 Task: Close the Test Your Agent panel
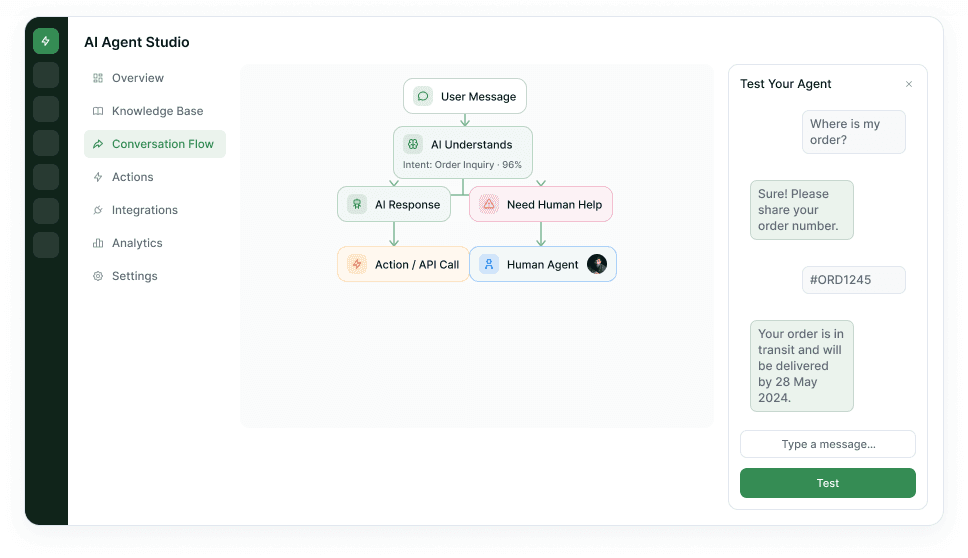click(909, 84)
